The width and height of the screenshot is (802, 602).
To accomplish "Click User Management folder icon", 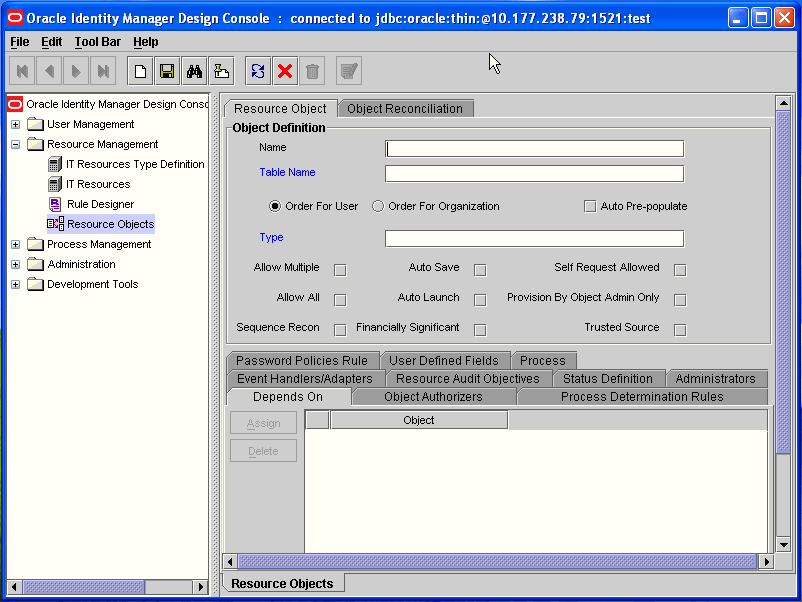I will [x=35, y=124].
